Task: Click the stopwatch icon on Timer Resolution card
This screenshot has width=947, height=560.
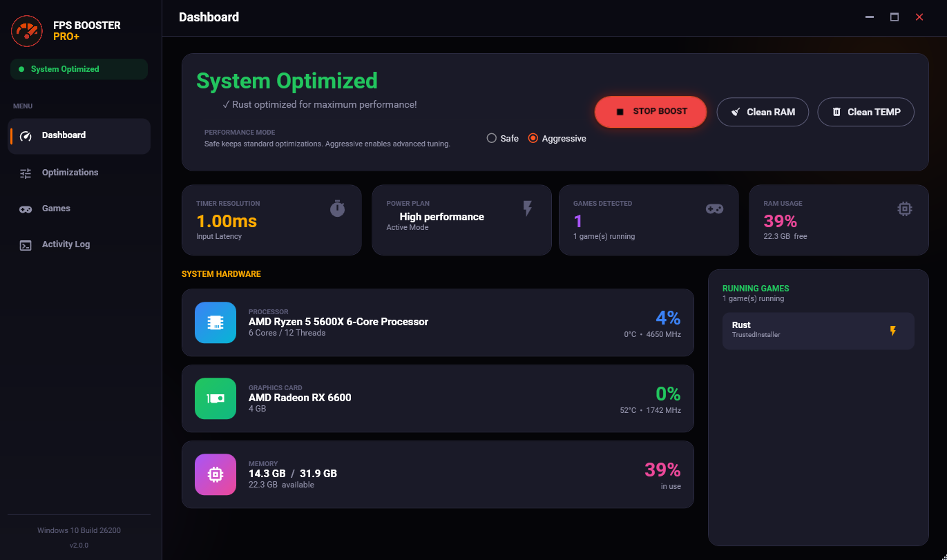Action: pyautogui.click(x=337, y=208)
